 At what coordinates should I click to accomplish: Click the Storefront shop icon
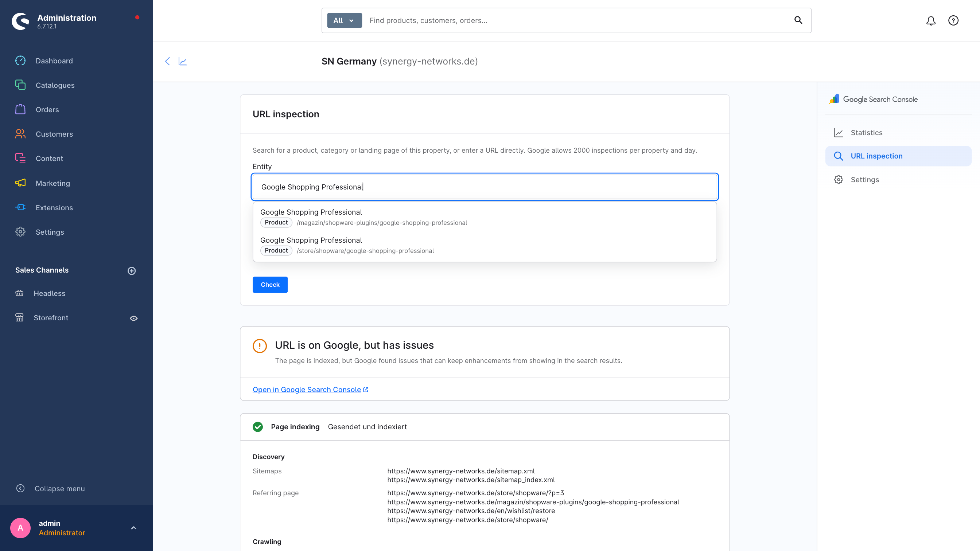[19, 317]
